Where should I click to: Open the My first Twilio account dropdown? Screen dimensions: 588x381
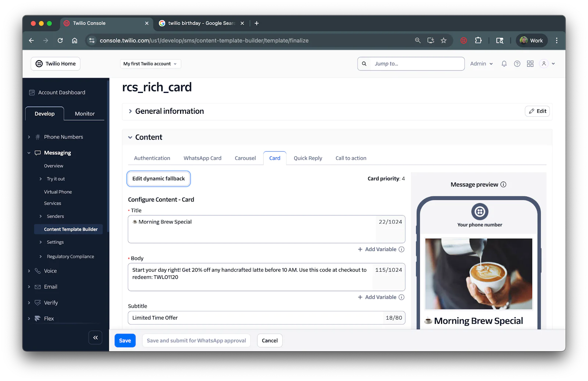[x=150, y=63]
